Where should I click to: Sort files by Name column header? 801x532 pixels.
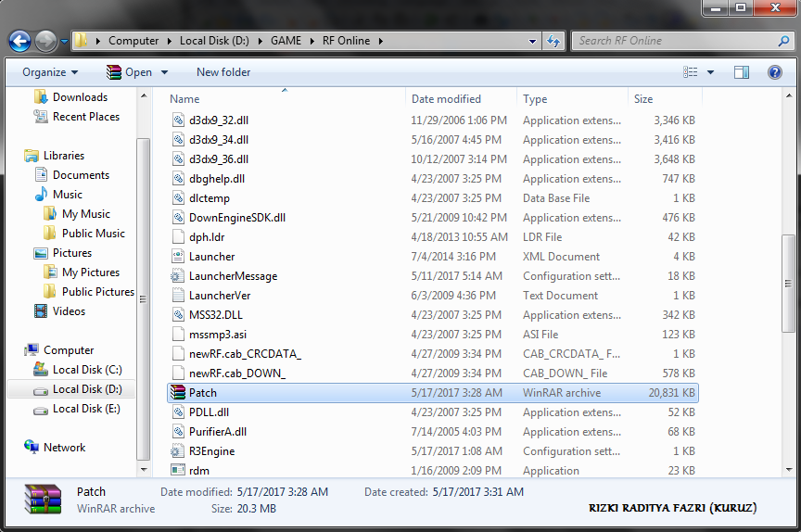184,99
